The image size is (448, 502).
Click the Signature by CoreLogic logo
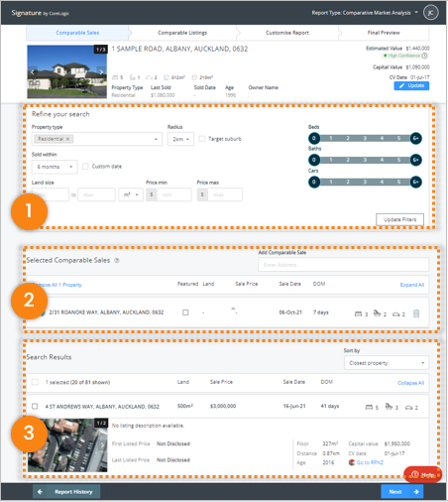[x=40, y=13]
